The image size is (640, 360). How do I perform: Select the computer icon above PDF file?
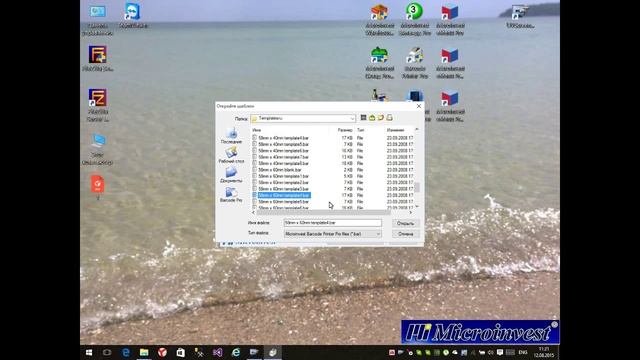98,149
